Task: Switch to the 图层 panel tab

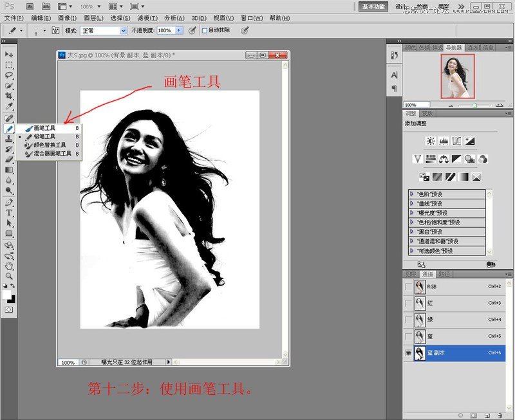Action: coord(410,273)
